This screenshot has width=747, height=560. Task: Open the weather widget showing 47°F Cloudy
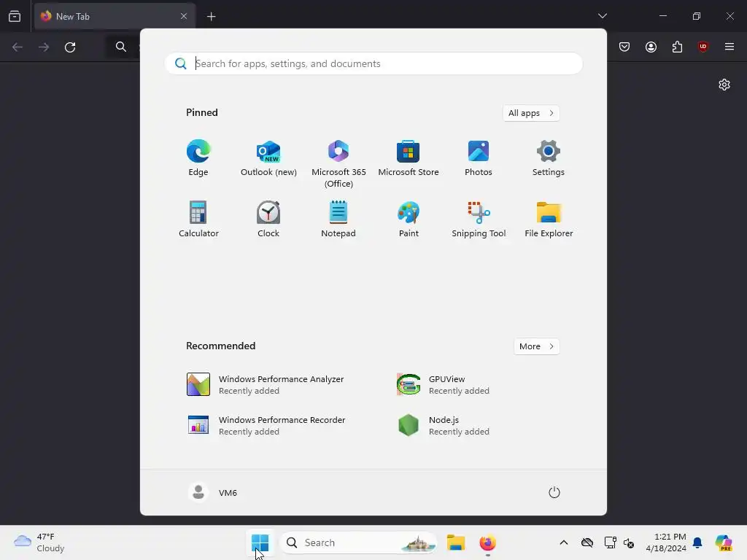(x=39, y=542)
